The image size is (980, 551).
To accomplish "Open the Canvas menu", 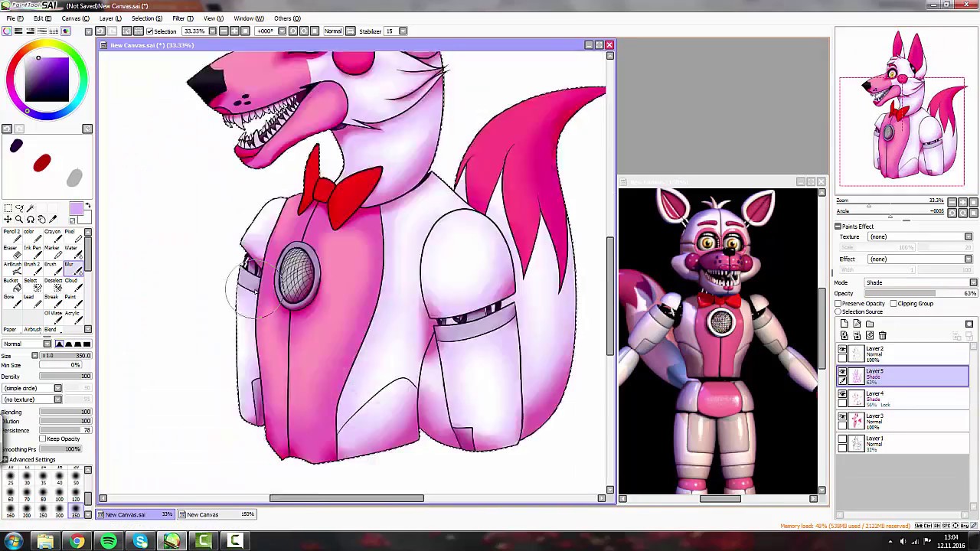I will click(74, 18).
